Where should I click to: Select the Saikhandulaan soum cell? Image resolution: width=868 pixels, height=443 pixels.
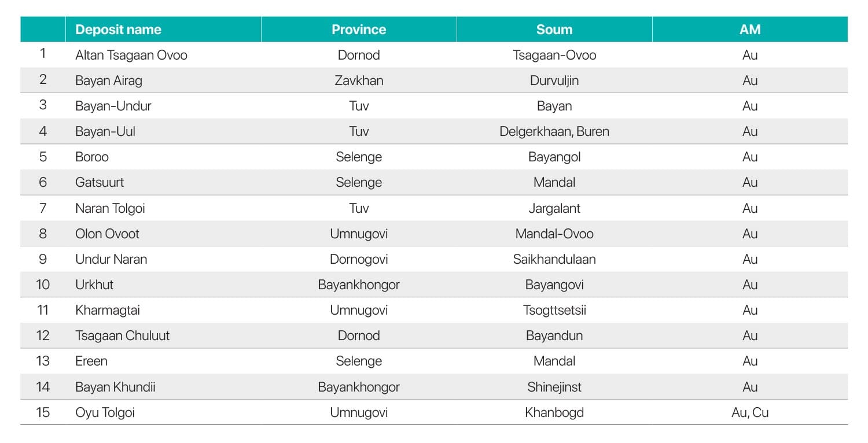click(554, 259)
